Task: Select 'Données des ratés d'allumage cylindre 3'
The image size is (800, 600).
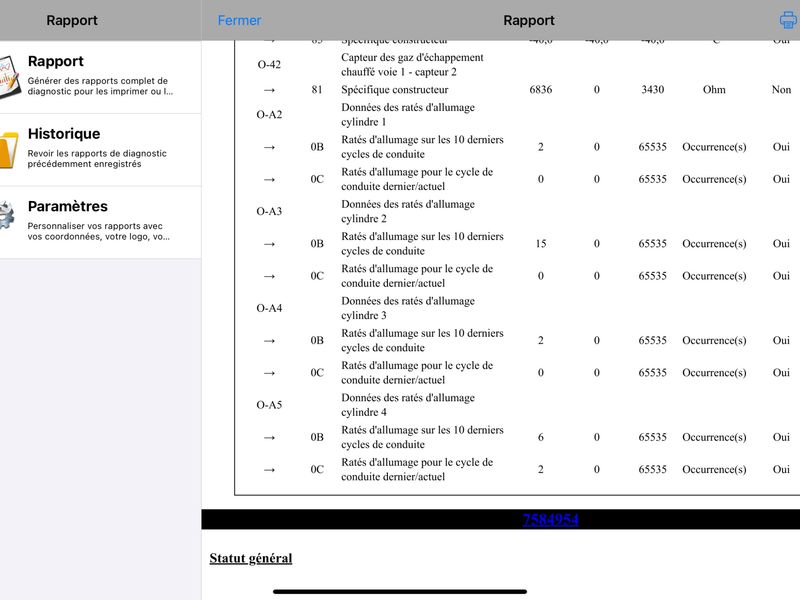Action: tap(408, 308)
